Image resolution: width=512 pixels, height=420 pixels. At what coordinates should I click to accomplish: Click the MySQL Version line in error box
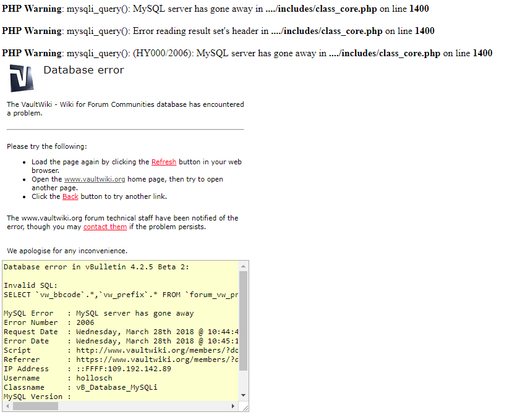pyautogui.click(x=37, y=397)
